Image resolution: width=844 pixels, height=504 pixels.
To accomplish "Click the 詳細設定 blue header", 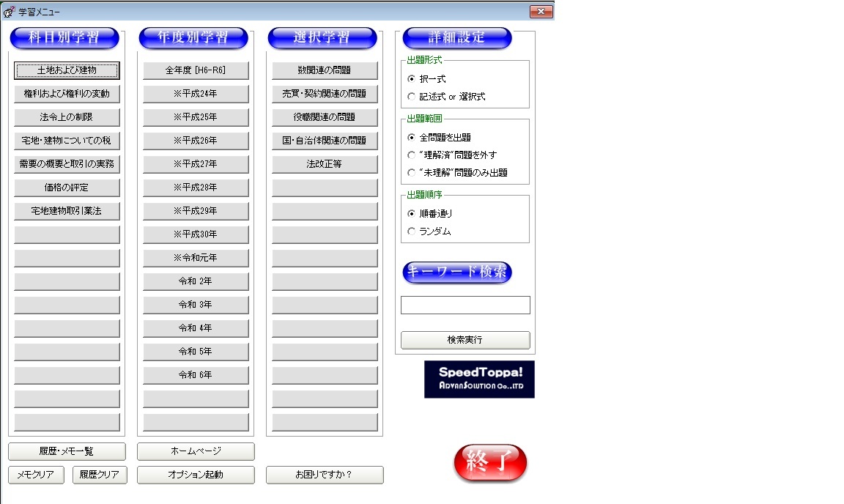I will (x=457, y=37).
